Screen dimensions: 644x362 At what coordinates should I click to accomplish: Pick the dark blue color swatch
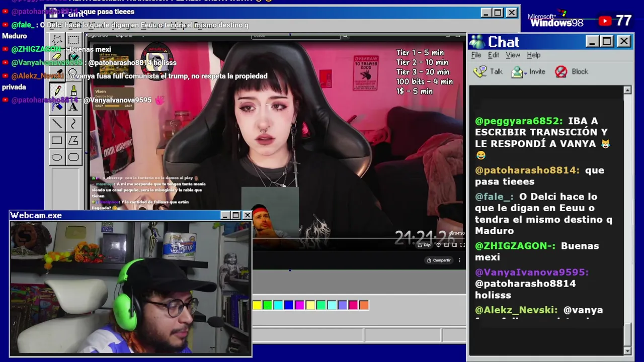click(x=289, y=305)
